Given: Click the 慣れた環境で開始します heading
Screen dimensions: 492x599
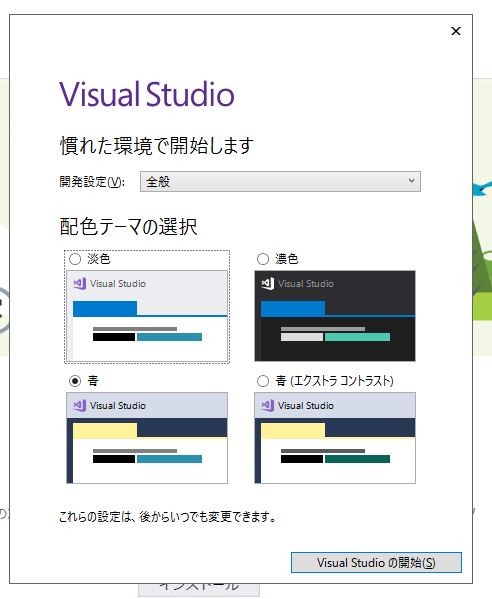Looking at the screenshot, I should 157,146.
